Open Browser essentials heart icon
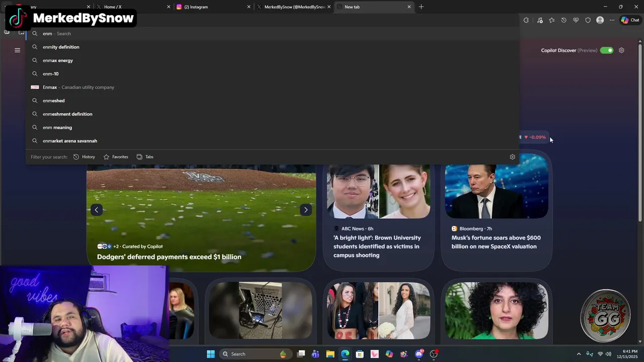Screen dimensions: 644x362 coord(576,20)
